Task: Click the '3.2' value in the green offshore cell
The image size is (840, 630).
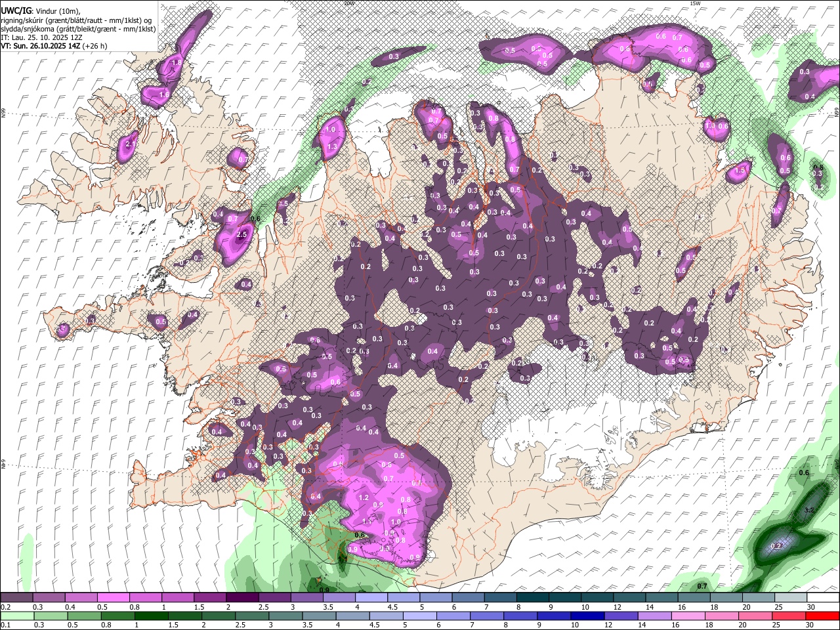Action: [x=809, y=510]
